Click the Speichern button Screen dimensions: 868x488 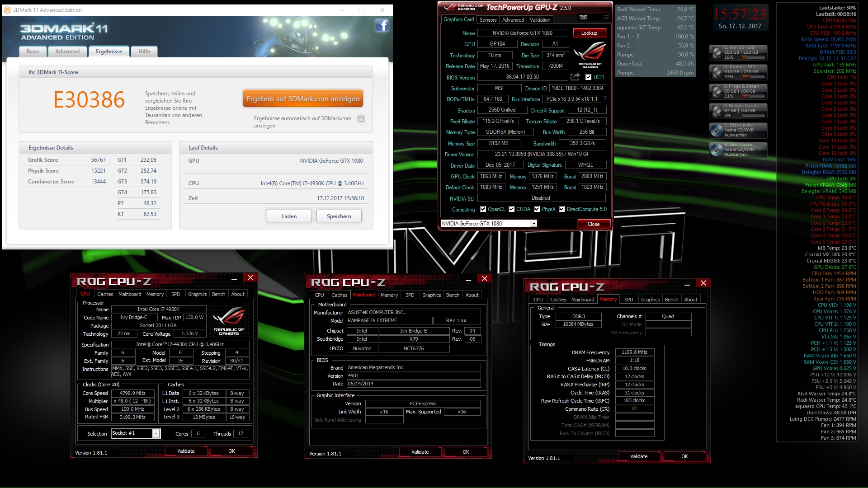coord(339,216)
